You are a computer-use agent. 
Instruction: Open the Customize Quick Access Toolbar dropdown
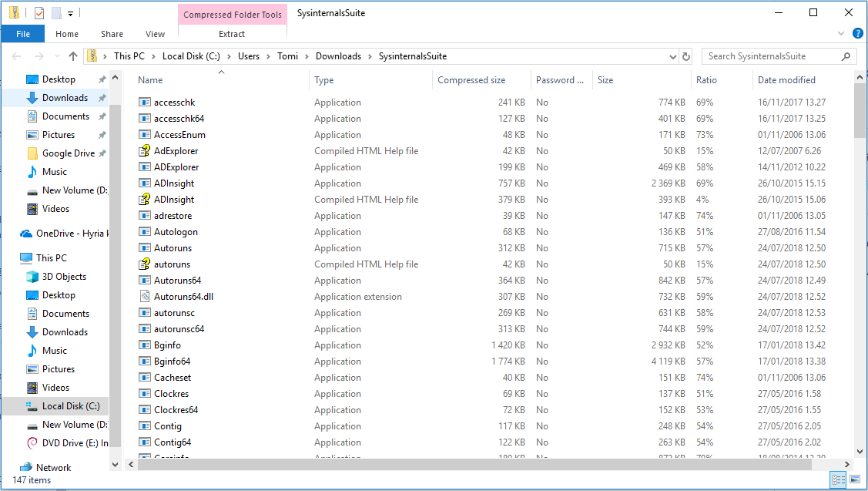tap(70, 13)
